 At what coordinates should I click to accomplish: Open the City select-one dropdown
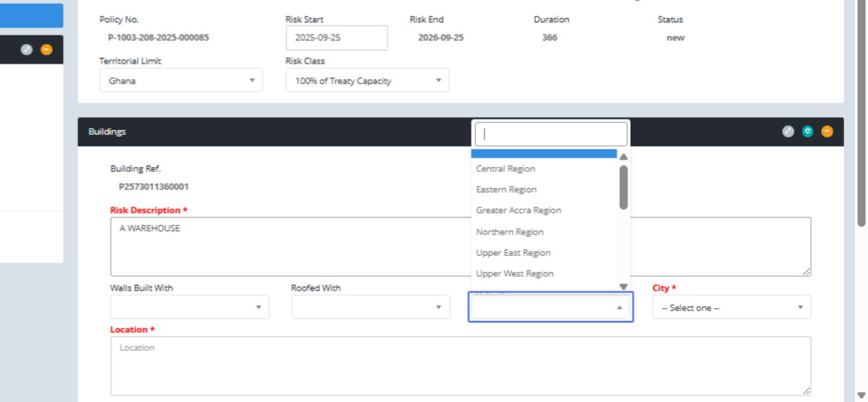(731, 307)
